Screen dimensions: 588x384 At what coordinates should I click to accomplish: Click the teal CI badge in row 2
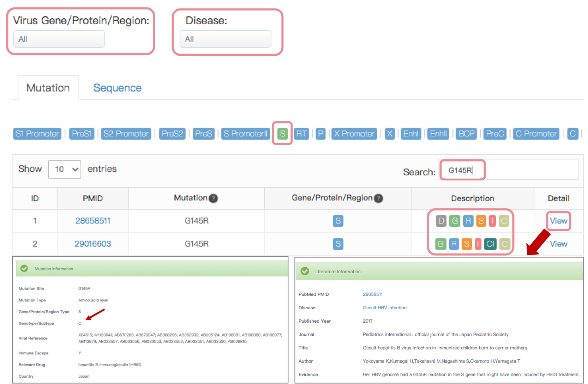pyautogui.click(x=490, y=244)
